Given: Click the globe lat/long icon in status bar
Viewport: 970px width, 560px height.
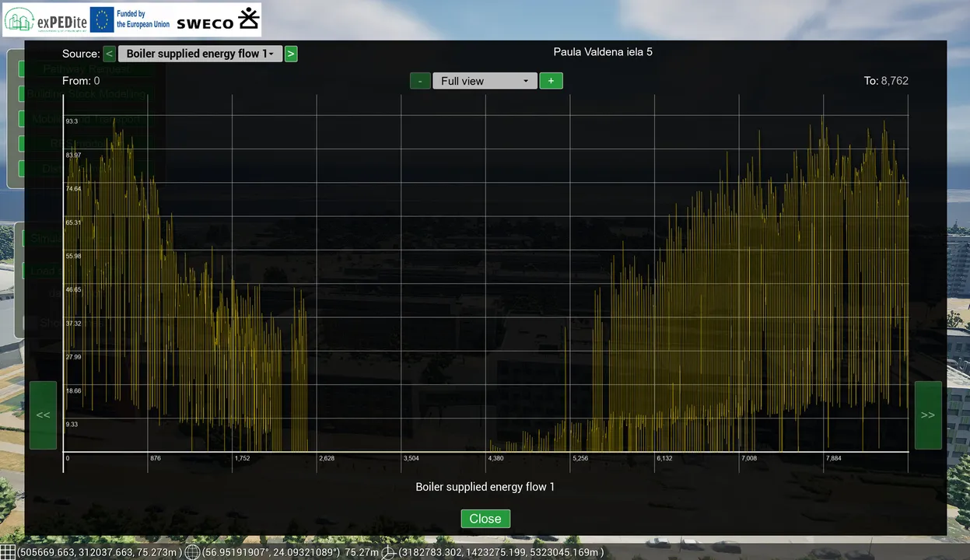Looking at the screenshot, I should click(x=192, y=552).
